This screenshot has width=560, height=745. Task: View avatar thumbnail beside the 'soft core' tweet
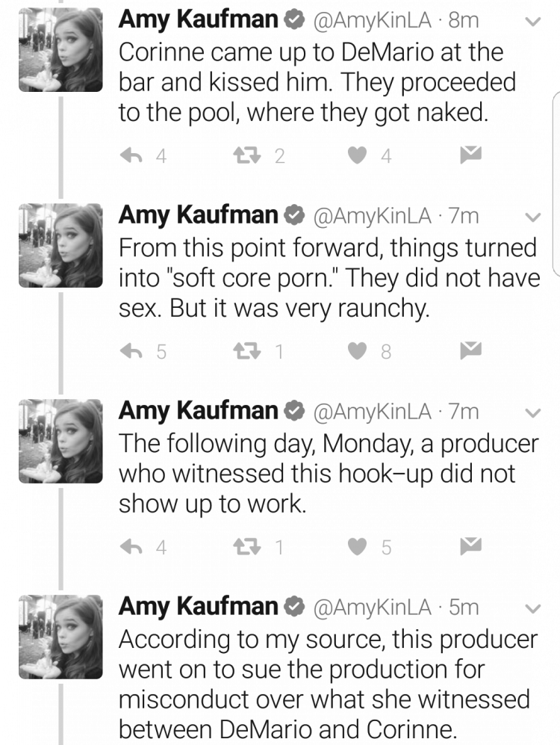pyautogui.click(x=60, y=246)
